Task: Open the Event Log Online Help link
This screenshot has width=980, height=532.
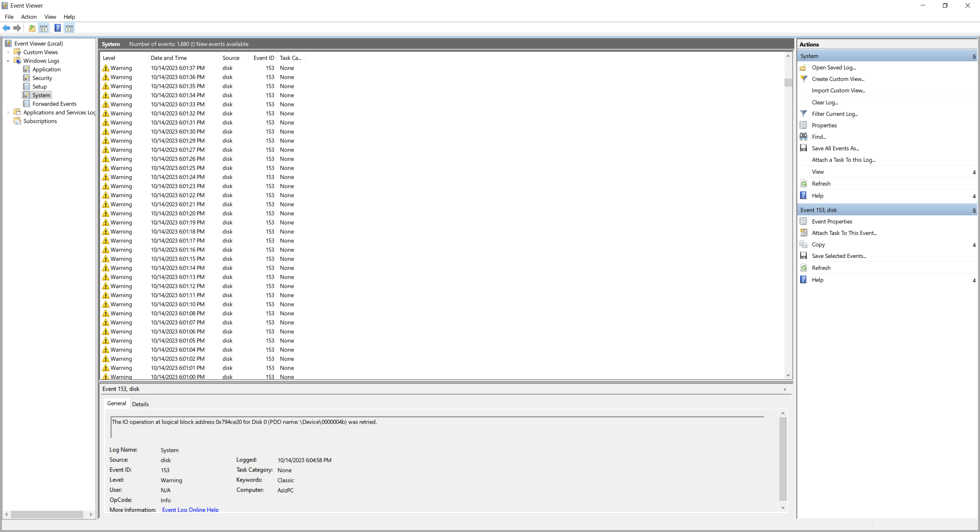Action: pos(190,510)
